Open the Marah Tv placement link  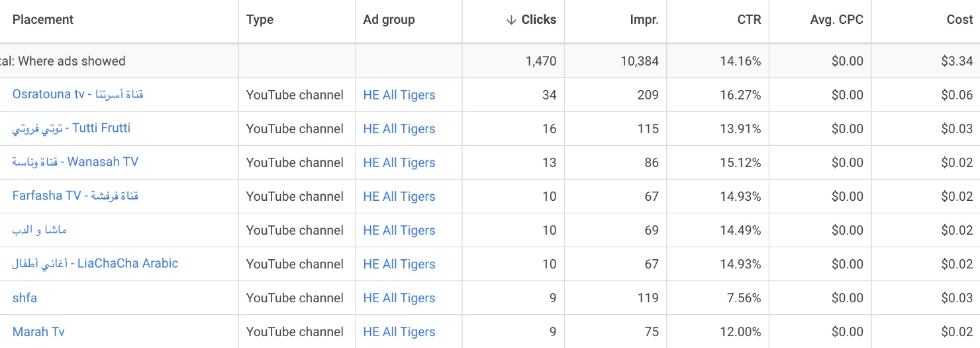[38, 331]
